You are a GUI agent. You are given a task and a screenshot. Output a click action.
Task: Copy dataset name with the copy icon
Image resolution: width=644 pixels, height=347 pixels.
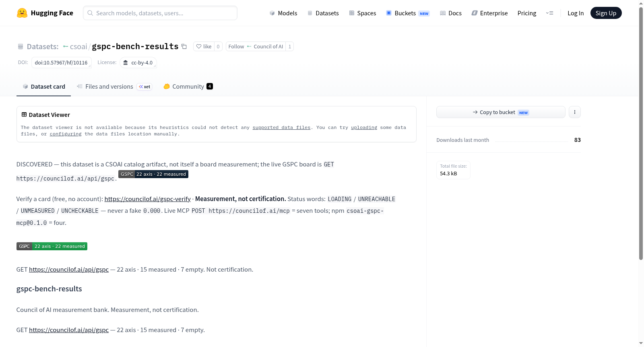(184, 46)
